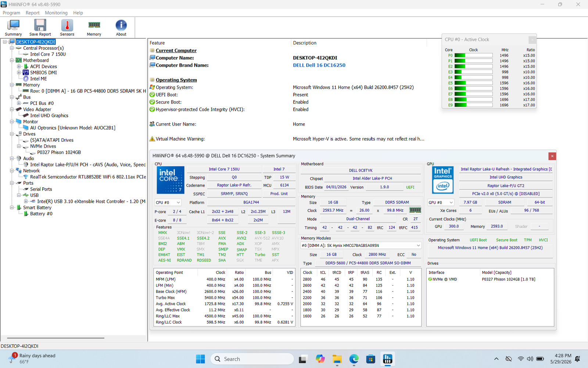Image resolution: width=588 pixels, height=368 pixels.
Task: Select P0327 Phison 1024GB in the tree
Action: [x=59, y=152]
